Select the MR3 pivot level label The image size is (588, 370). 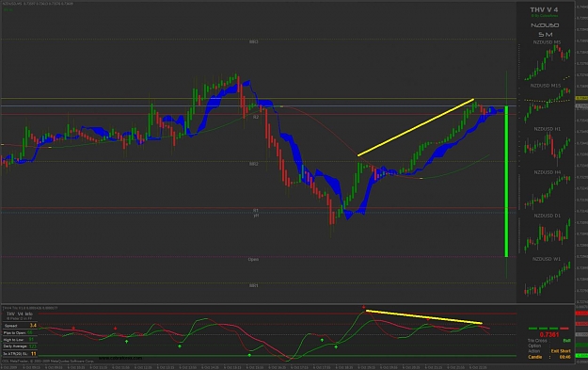pos(254,41)
